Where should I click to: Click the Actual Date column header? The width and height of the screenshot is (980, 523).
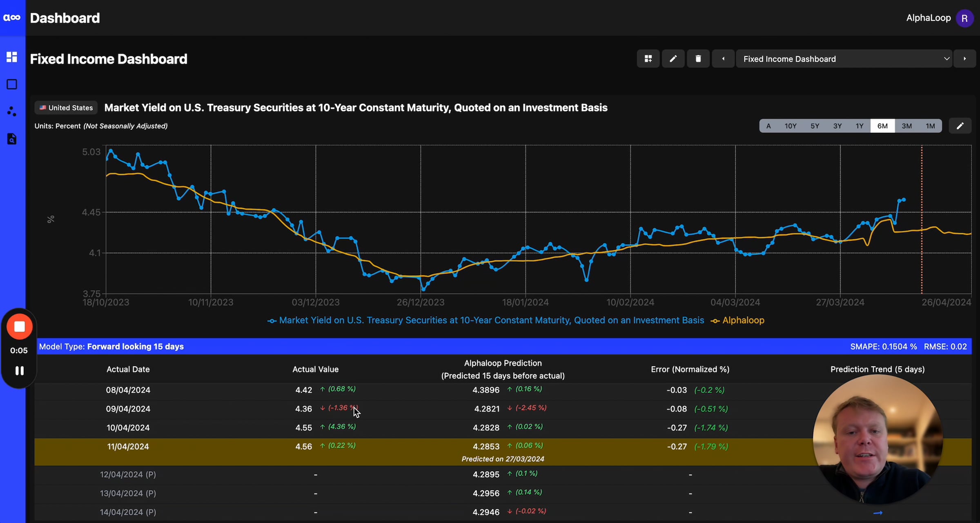coord(128,369)
